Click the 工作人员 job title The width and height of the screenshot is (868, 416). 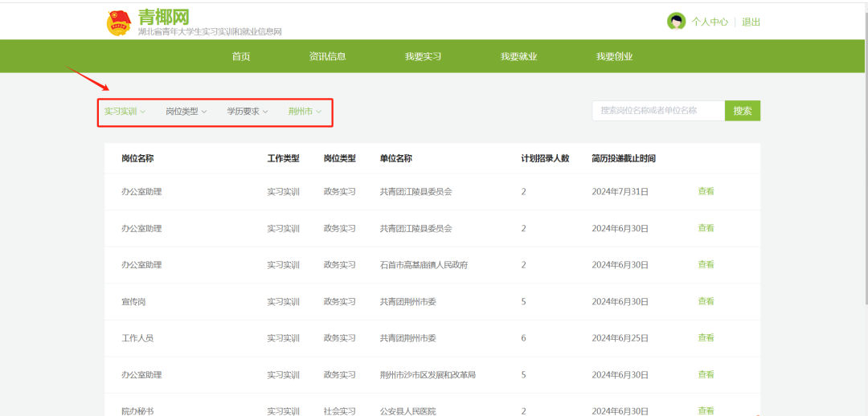[x=137, y=338]
